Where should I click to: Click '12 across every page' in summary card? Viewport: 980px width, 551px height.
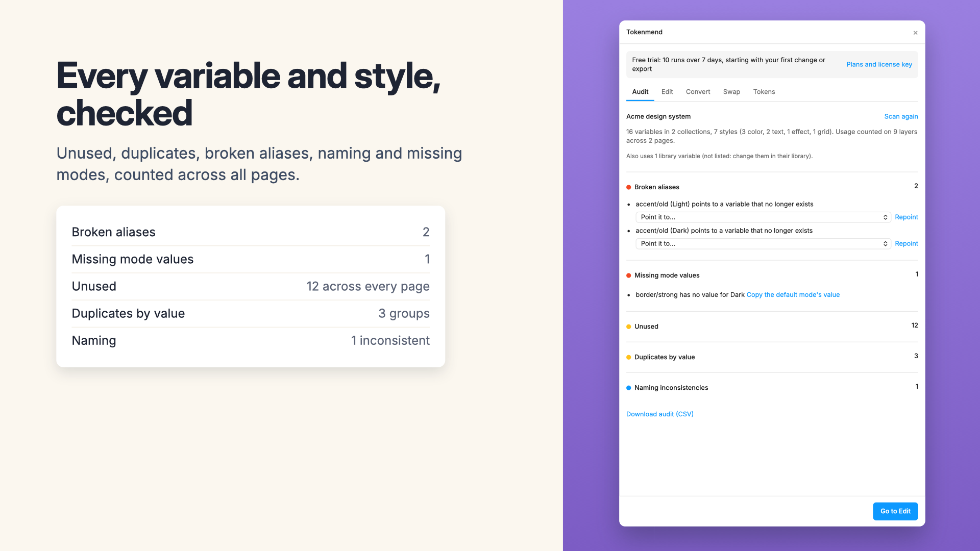[x=367, y=287]
